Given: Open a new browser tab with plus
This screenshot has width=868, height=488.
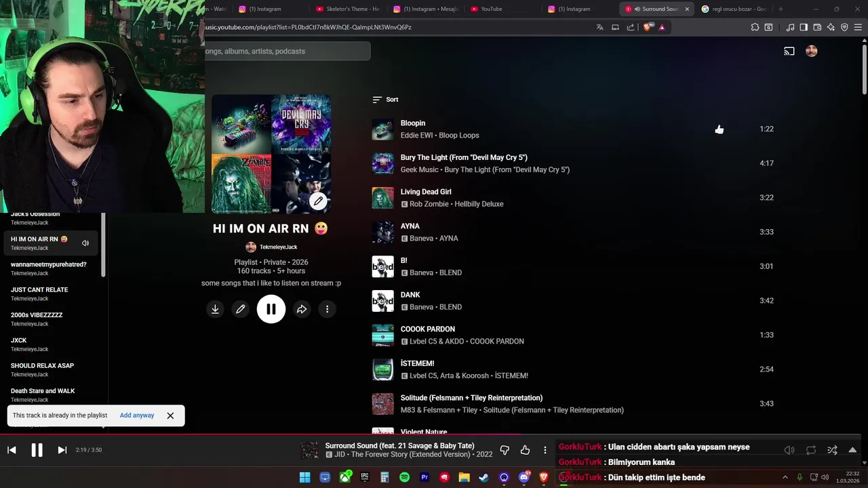Looking at the screenshot, I should pos(781,9).
